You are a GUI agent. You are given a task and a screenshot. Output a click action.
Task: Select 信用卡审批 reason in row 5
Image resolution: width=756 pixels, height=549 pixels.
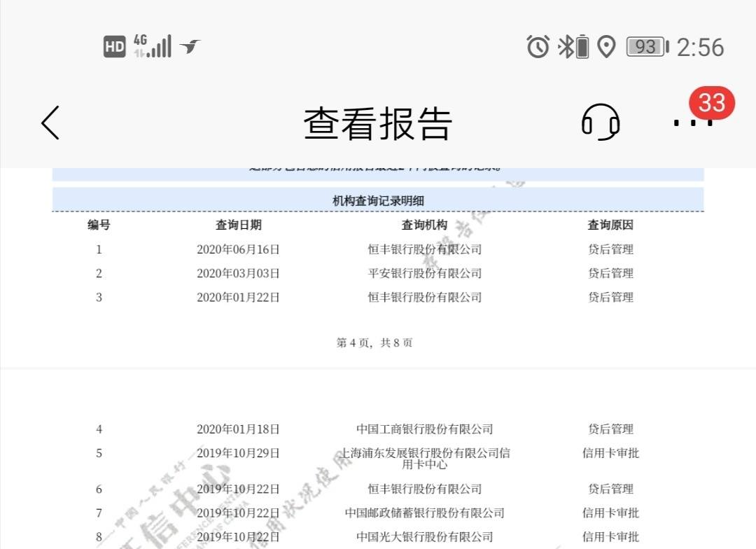pos(610,453)
